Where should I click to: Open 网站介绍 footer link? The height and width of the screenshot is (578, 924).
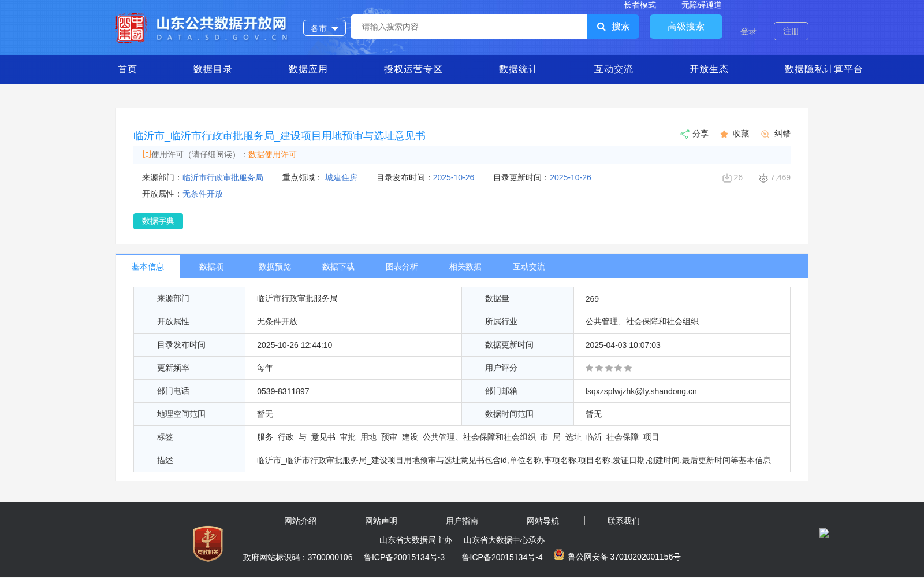tap(300, 521)
